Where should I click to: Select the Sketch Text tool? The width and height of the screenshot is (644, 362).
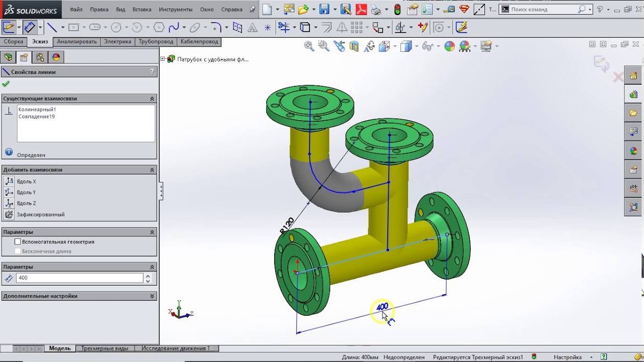point(253,28)
